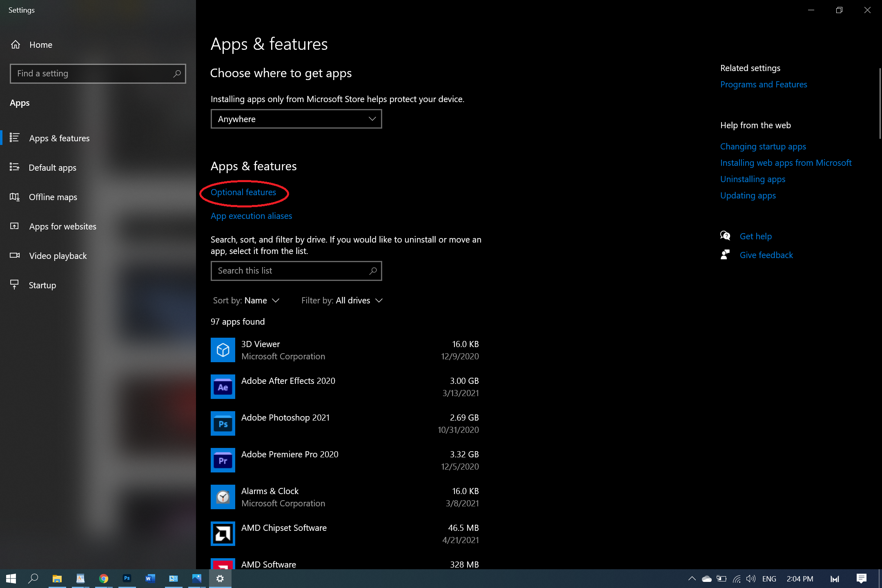
Task: Click the Settings gear in taskbar
Action: pyautogui.click(x=220, y=579)
